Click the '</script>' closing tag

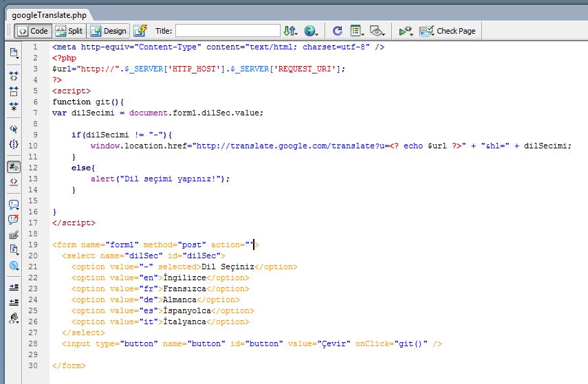[74, 223]
